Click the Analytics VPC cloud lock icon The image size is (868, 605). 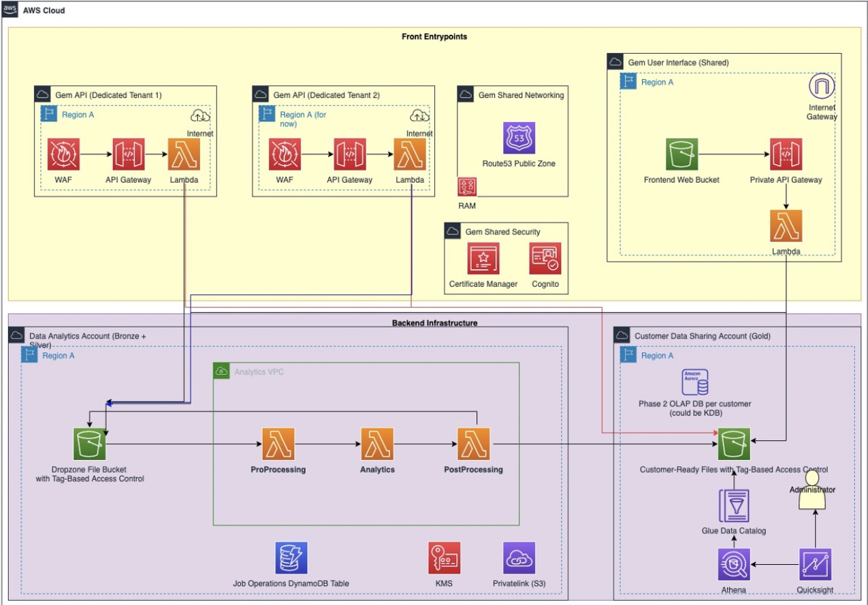click(x=221, y=371)
